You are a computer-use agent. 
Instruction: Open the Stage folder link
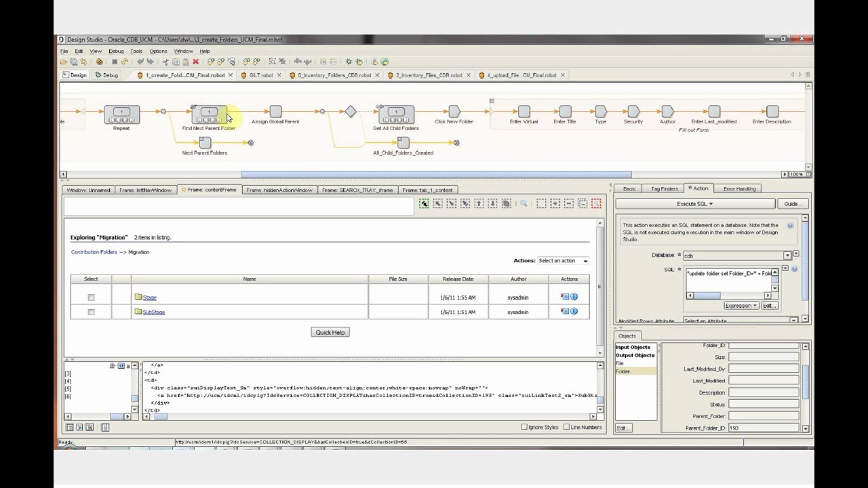click(149, 298)
